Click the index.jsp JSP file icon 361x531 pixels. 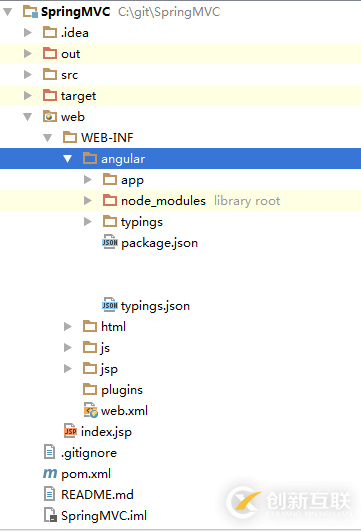pos(70,431)
